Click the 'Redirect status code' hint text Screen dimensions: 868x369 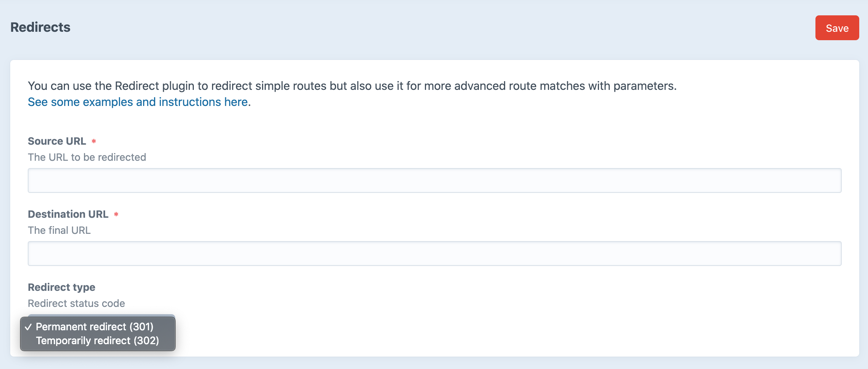[x=76, y=303]
